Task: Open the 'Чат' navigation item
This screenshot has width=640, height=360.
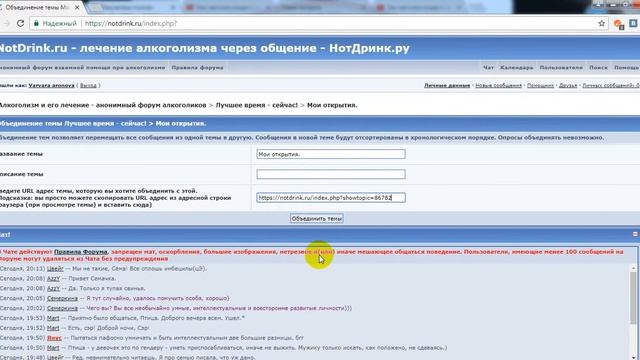Action: point(488,67)
